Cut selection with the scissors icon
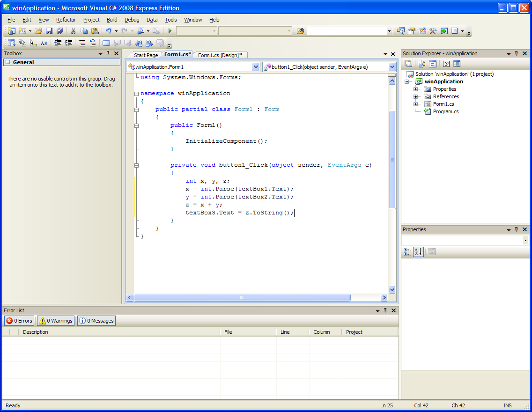Viewport: 532px width, 412px height. coord(73,31)
